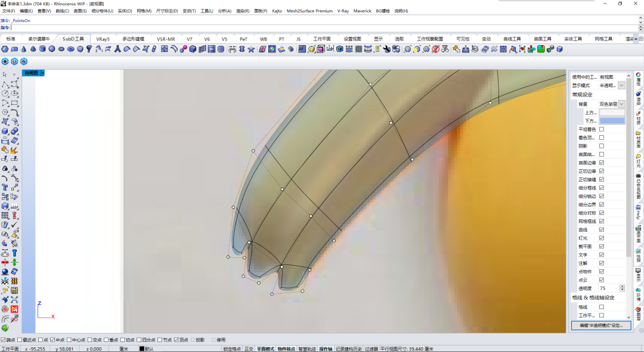Open the 网格(M) menu
The image size is (644, 352).
144,11
